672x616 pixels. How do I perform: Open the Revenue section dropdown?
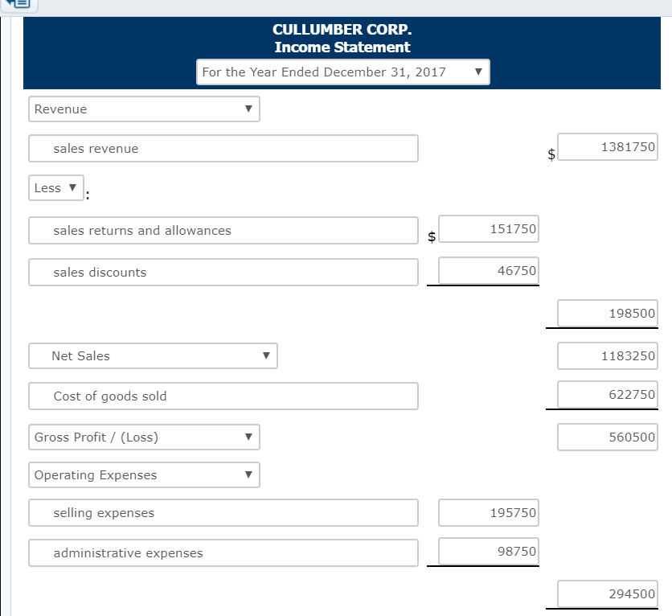[144, 109]
